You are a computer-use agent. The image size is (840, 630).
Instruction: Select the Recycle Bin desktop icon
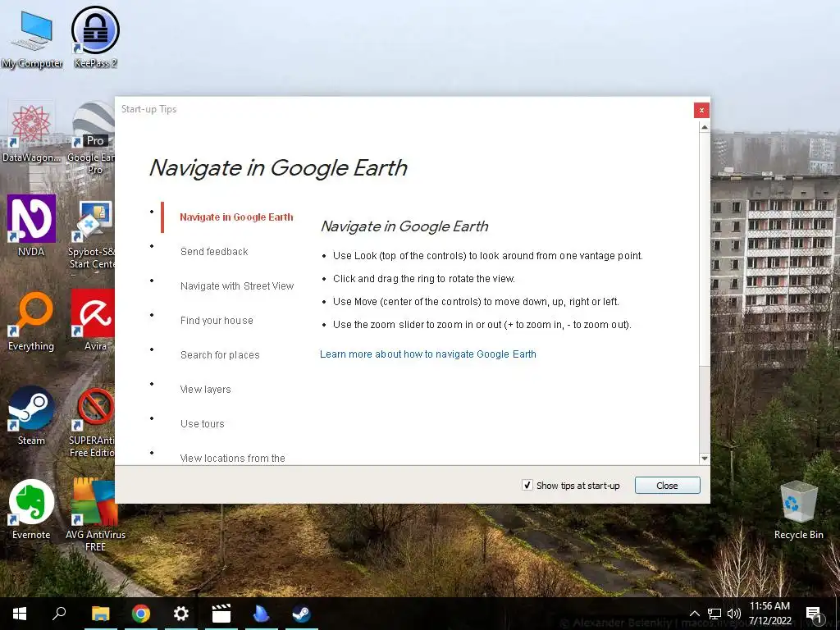[x=798, y=509]
